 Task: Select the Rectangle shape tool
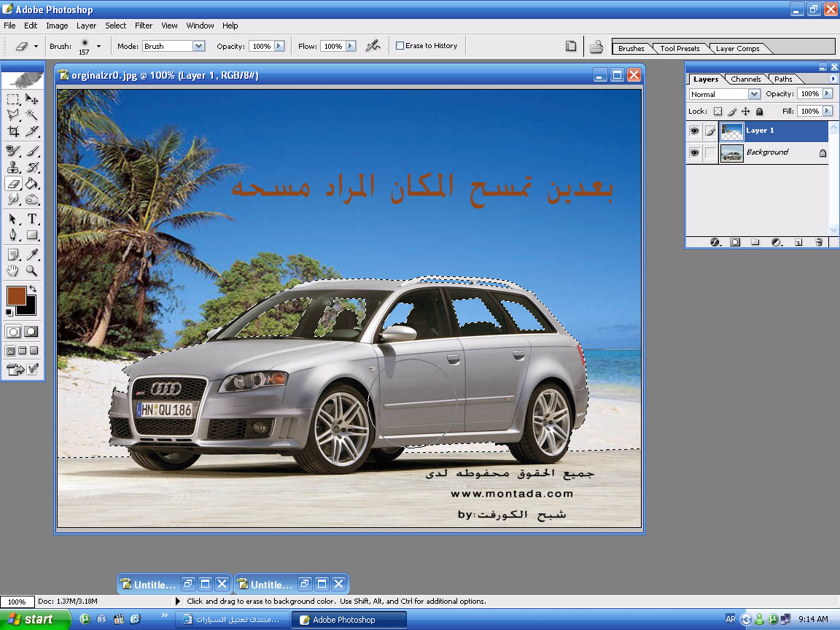(31, 235)
